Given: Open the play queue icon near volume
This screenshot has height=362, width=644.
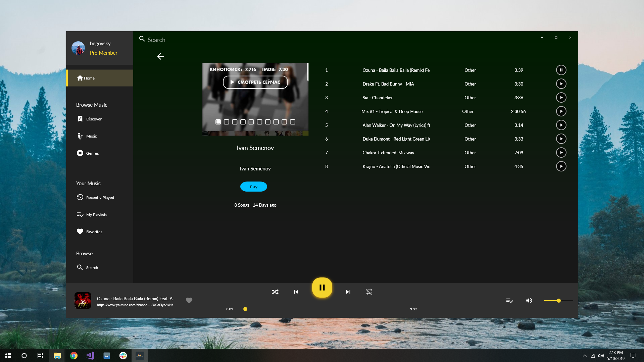Looking at the screenshot, I should 509,300.
